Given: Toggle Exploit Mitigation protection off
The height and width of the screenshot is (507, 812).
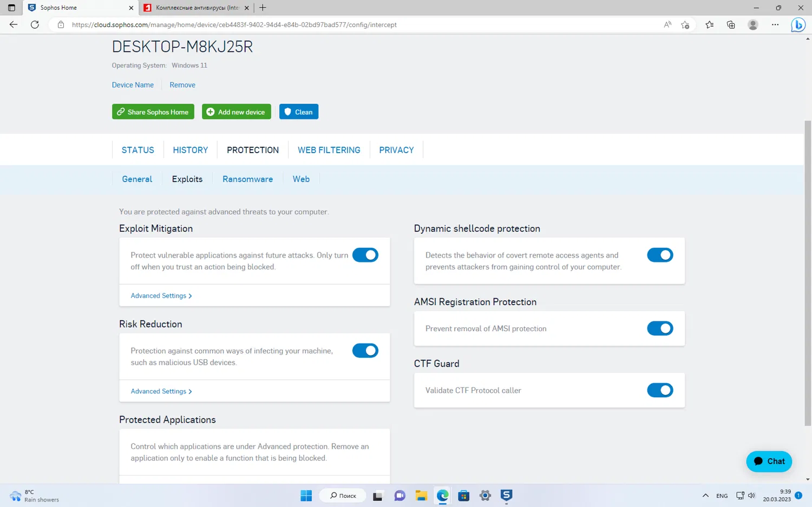Looking at the screenshot, I should coord(365,255).
